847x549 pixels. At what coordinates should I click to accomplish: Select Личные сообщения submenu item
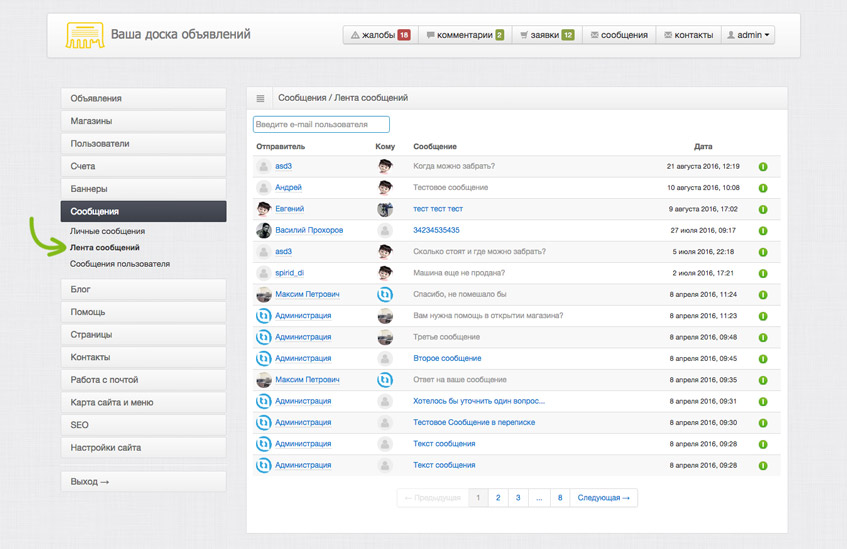[x=107, y=231]
